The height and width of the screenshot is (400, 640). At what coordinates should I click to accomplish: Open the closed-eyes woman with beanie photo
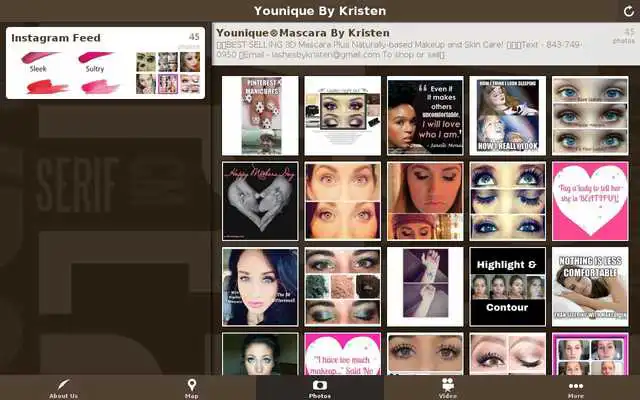pyautogui.click(x=425, y=201)
